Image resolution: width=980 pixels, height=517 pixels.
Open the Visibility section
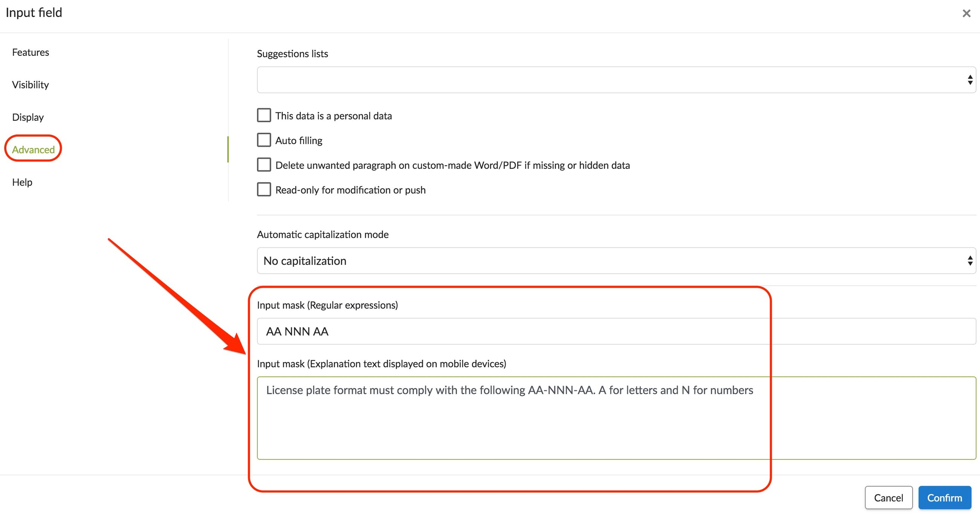[x=30, y=84]
